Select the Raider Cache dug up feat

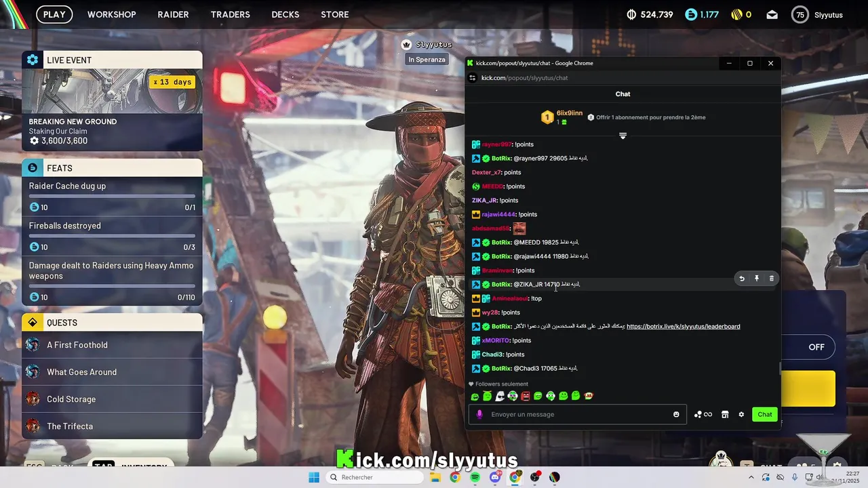coord(112,197)
